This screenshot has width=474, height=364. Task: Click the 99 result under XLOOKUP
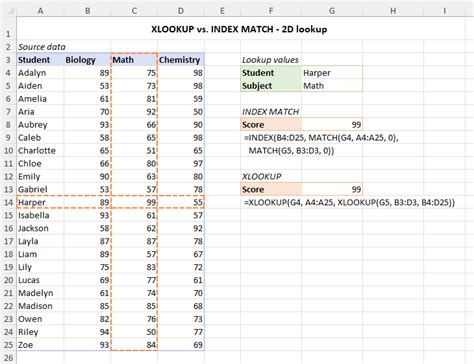332,189
